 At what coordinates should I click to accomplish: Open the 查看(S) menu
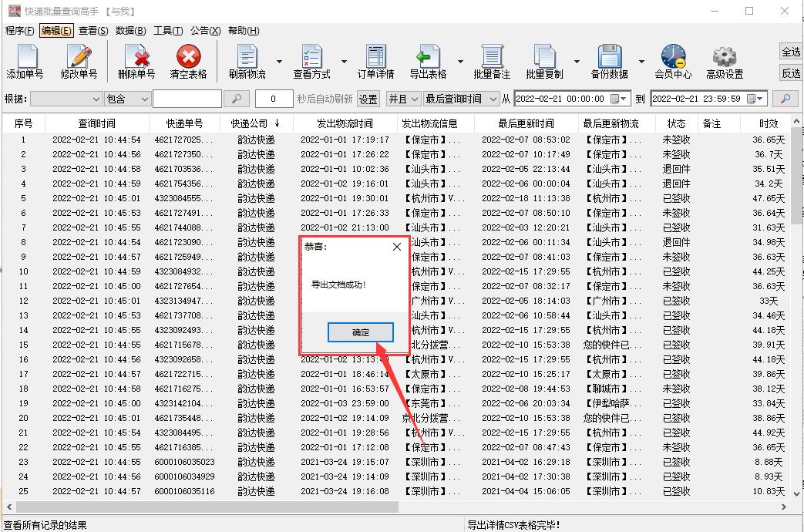point(93,31)
